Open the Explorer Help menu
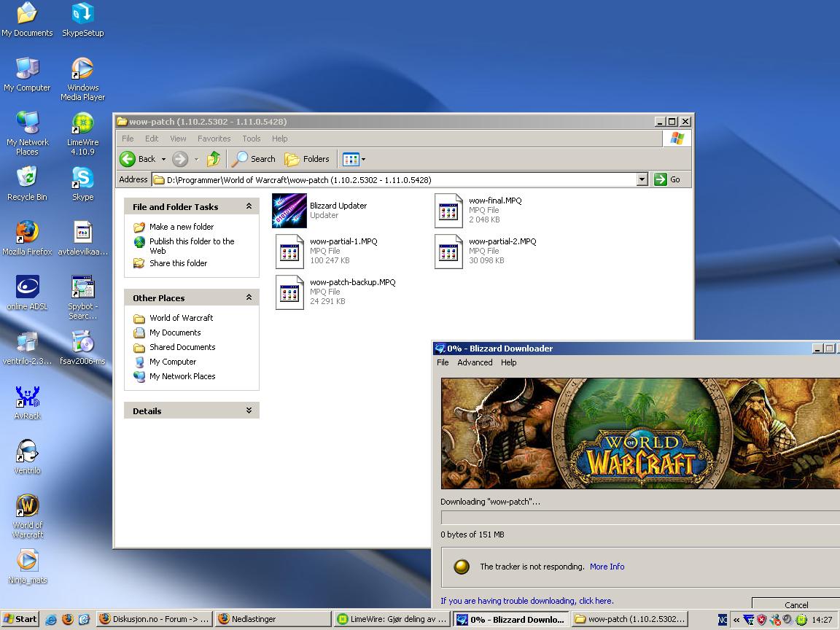The image size is (840, 630). coord(280,139)
